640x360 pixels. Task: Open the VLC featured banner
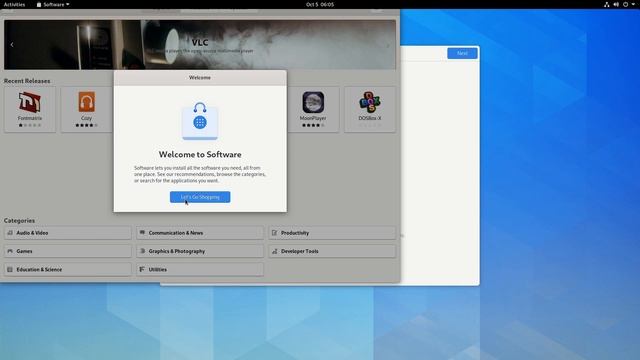coord(200,44)
